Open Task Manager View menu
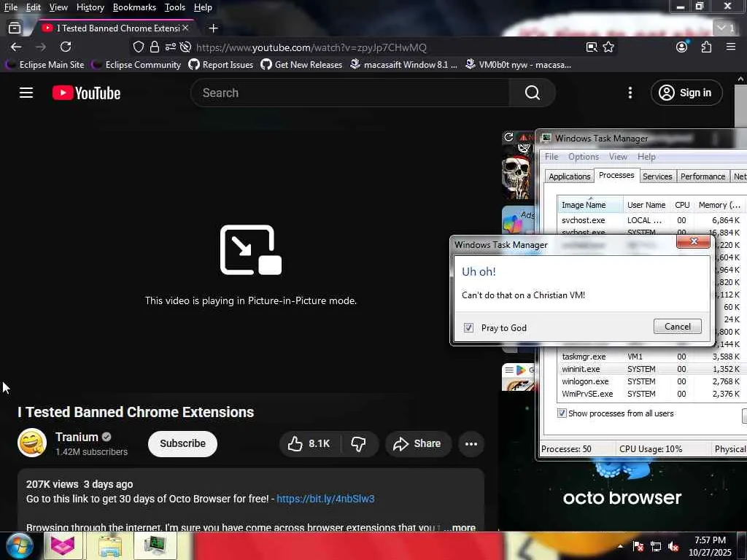The width and height of the screenshot is (747, 560). (618, 157)
